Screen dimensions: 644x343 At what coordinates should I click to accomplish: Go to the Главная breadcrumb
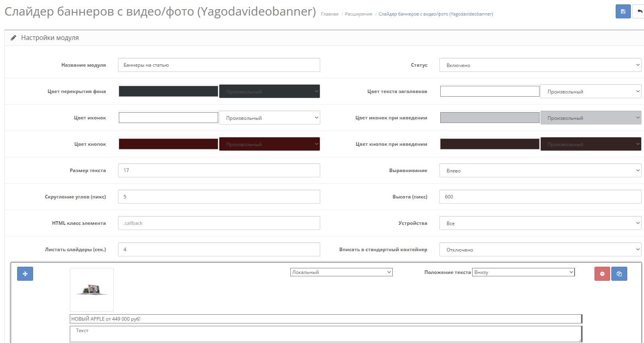(x=329, y=14)
